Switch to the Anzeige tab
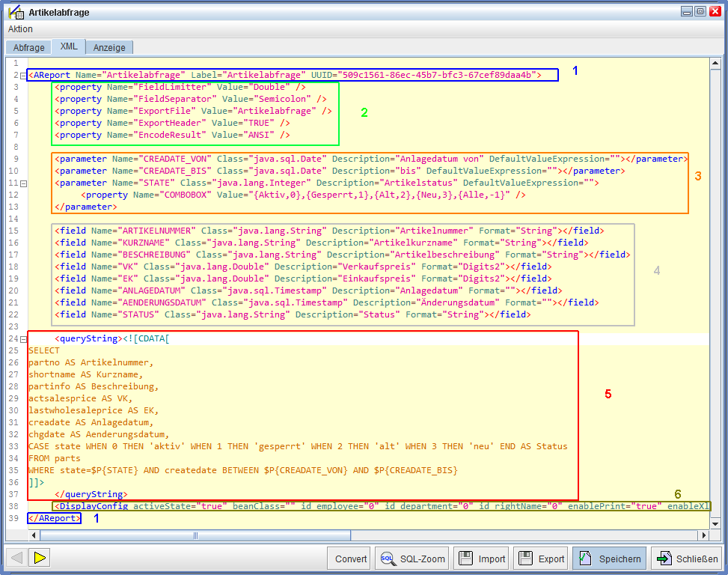This screenshot has height=575, width=728. (x=109, y=47)
